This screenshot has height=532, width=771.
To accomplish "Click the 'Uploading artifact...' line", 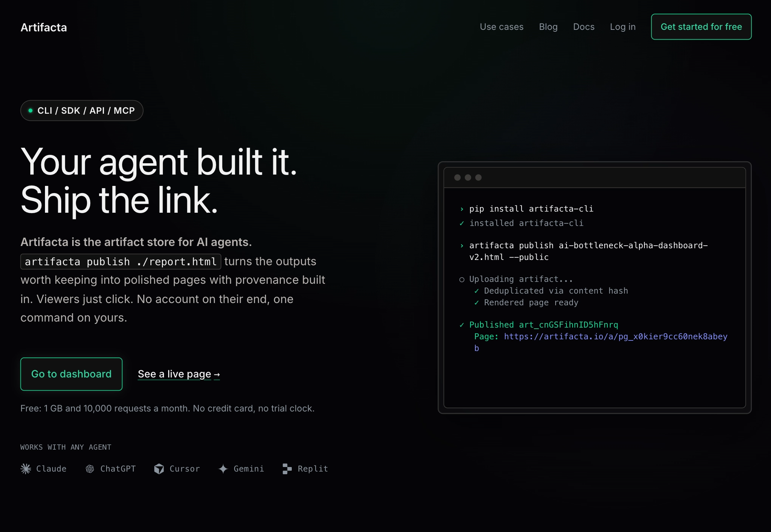I will pos(521,279).
